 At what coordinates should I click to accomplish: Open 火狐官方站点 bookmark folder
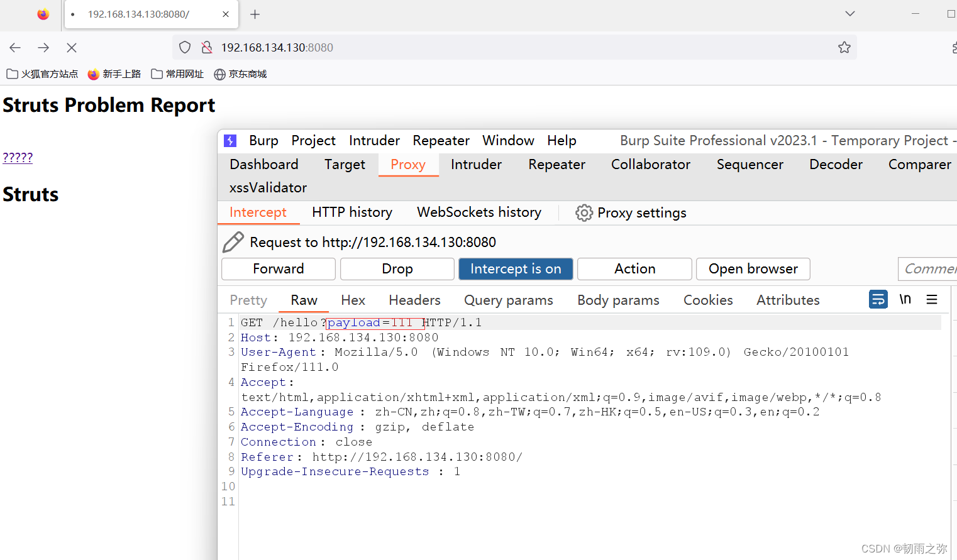(42, 74)
